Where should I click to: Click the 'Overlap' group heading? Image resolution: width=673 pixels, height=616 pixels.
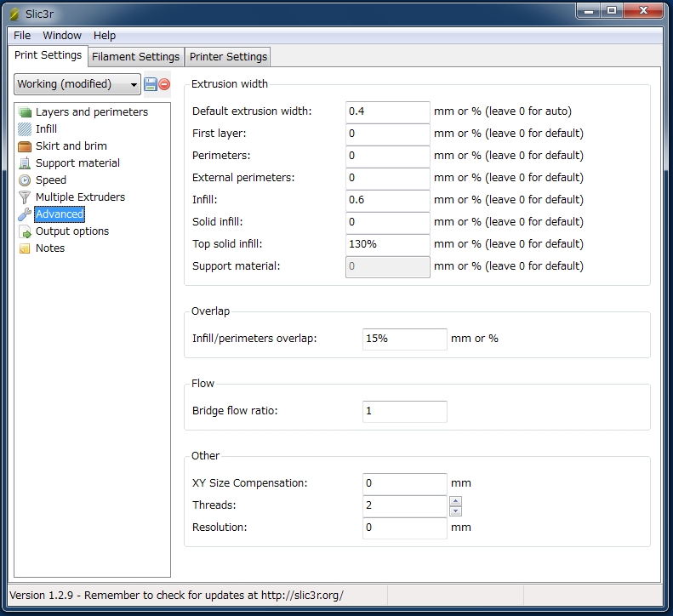click(210, 311)
